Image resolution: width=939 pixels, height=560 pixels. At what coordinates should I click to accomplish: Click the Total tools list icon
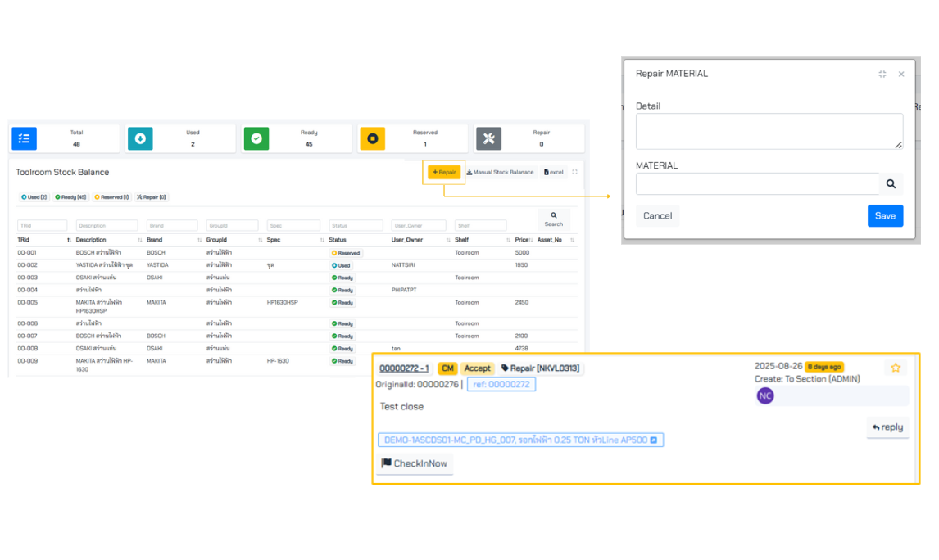click(x=24, y=138)
